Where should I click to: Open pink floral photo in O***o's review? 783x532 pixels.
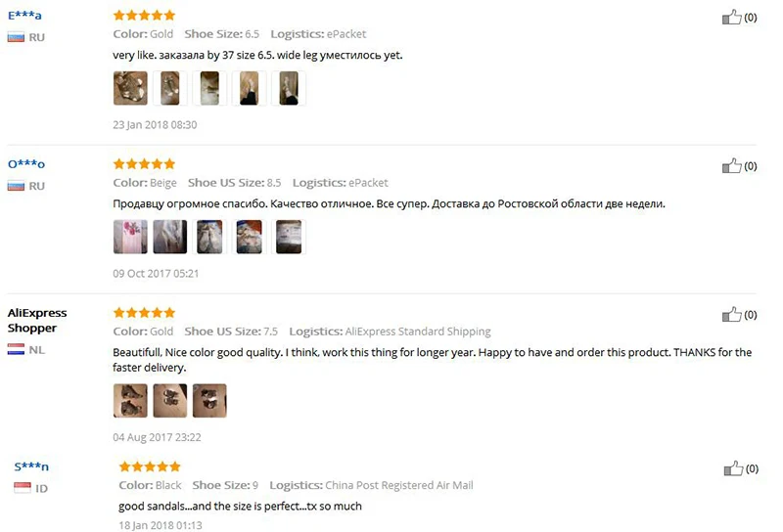coord(130,237)
